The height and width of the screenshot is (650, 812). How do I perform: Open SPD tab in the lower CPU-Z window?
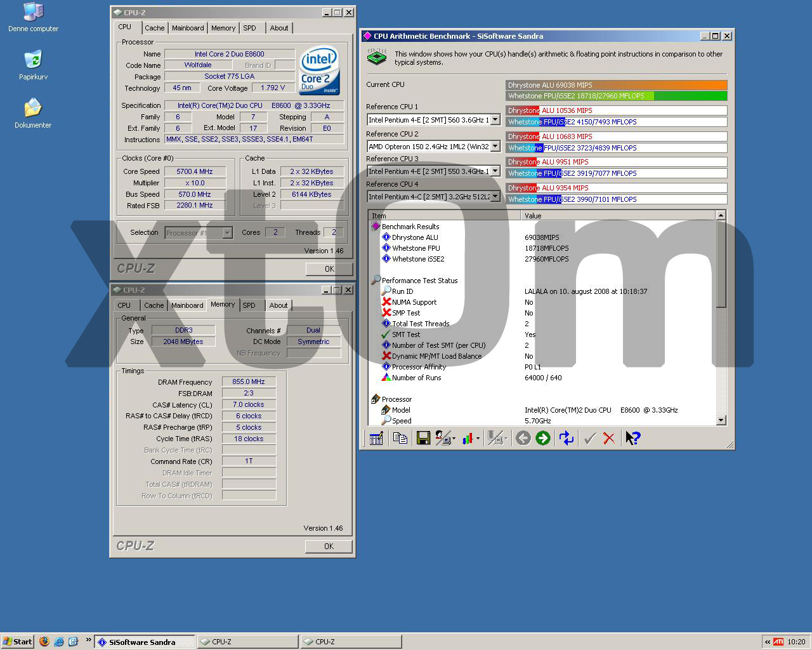tap(249, 305)
